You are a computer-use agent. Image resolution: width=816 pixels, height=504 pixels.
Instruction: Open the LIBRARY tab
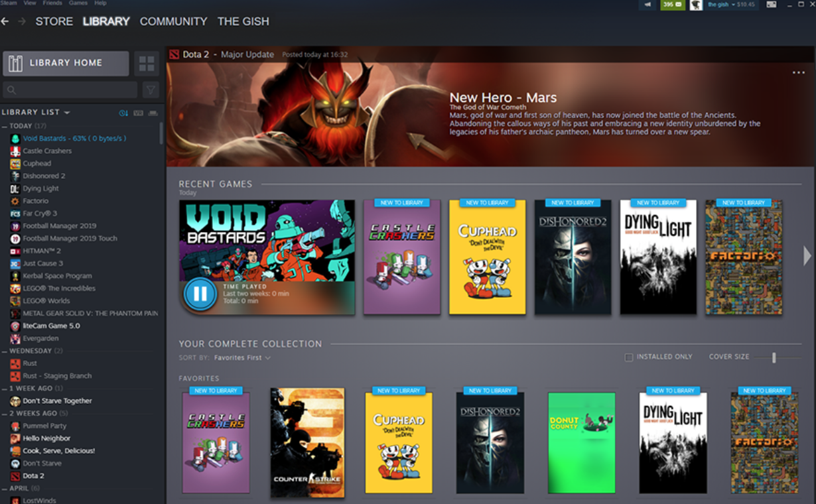pyautogui.click(x=106, y=21)
